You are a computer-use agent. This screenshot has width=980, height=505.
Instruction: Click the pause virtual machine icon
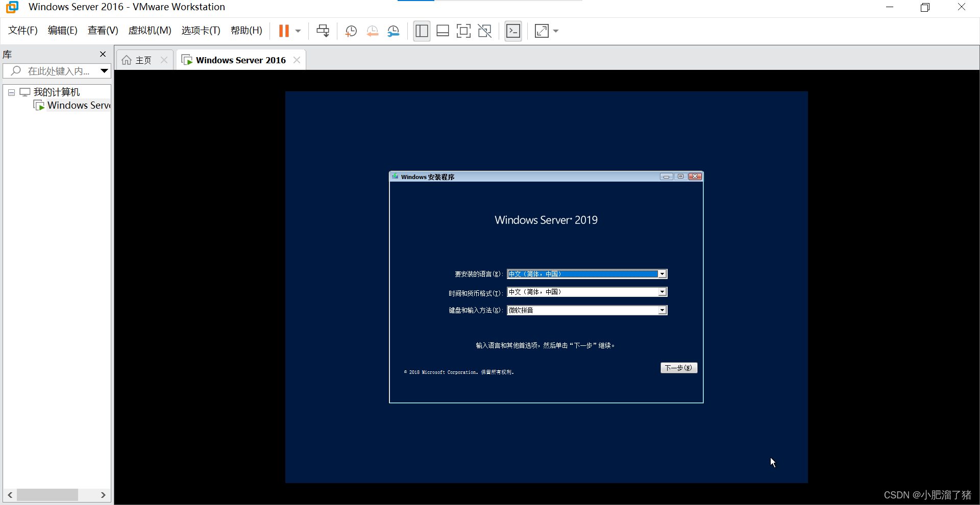click(x=284, y=31)
